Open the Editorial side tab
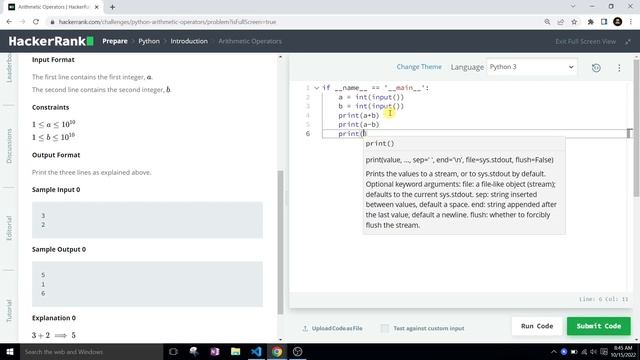Screen dimensions: 640x360 tap(9, 228)
